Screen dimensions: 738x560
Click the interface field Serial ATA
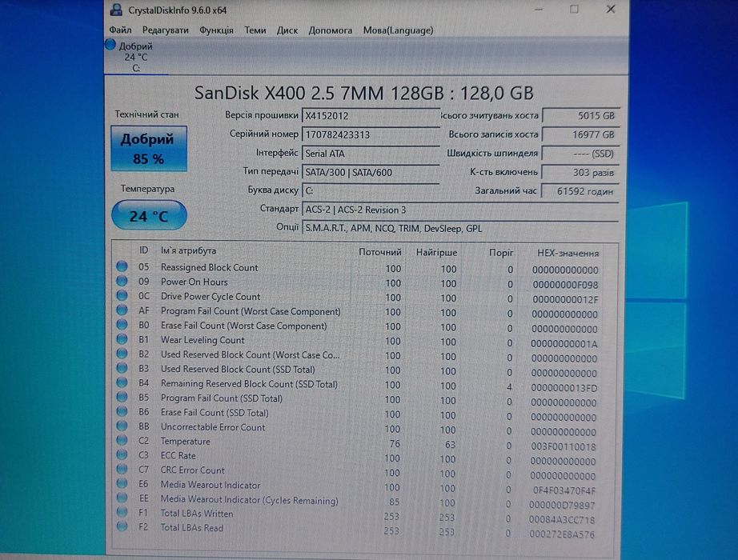pyautogui.click(x=371, y=154)
